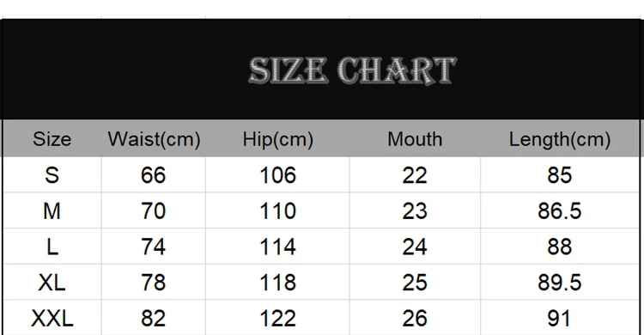Select length value 89.5 for size XL
The height and width of the screenshot is (335, 644).
(x=559, y=283)
